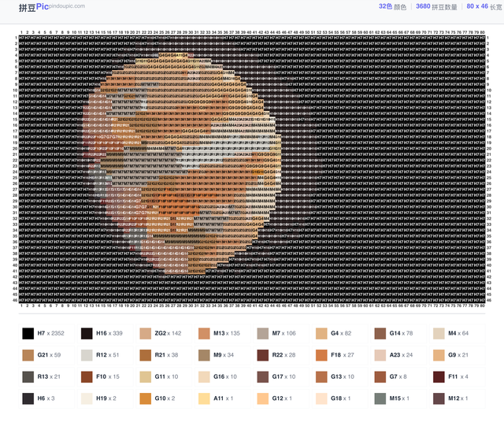Select the R13 dark grey swatch
Viewport: 504px width, 426px height.
pyautogui.click(x=28, y=377)
